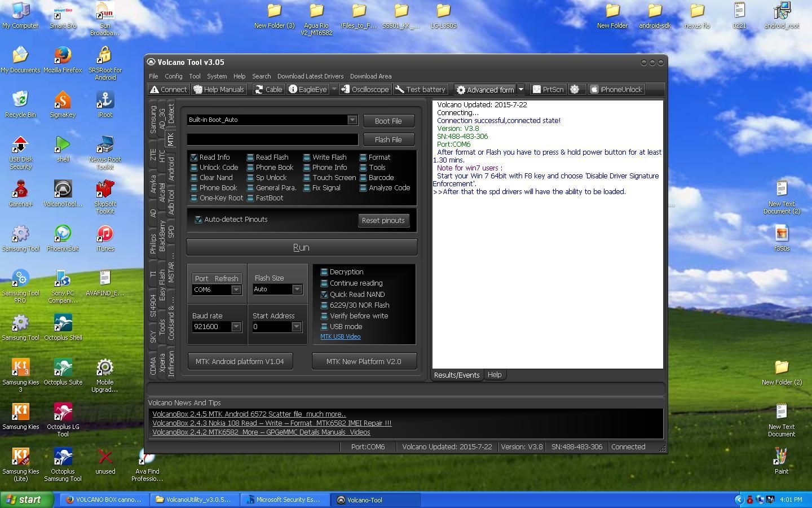Click the Reset pinouts button
Viewport: 812px width, 508px height.
click(383, 220)
